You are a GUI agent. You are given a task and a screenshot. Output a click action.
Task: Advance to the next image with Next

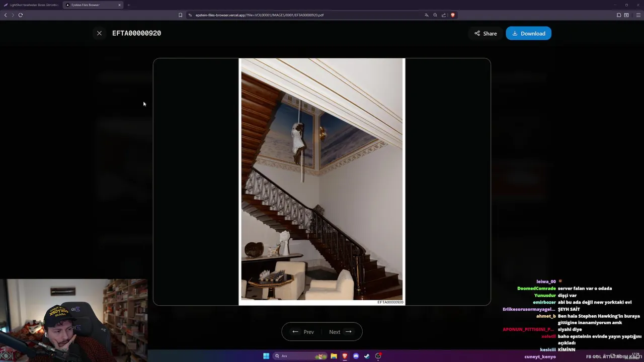(341, 332)
